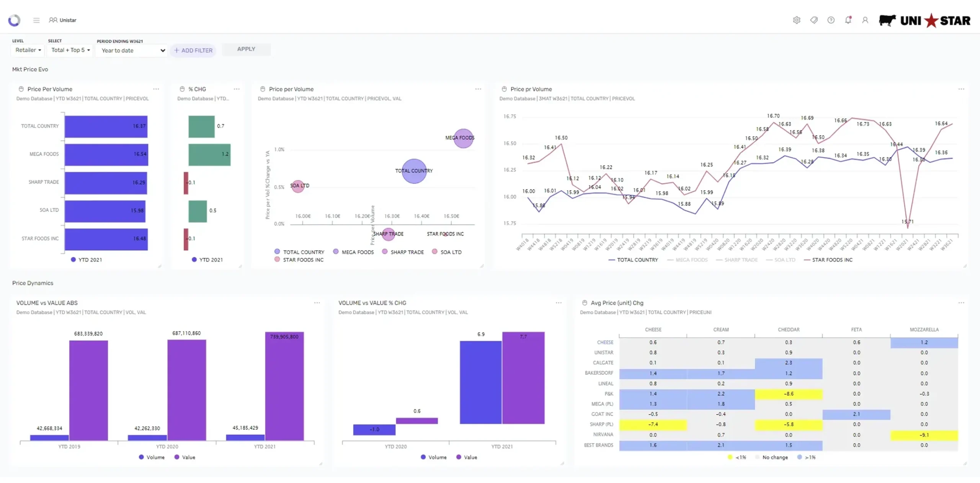Image resolution: width=980 pixels, height=483 pixels.
Task: Open options menu of VOLUME vs VALUE % CHG
Action: pos(559,303)
